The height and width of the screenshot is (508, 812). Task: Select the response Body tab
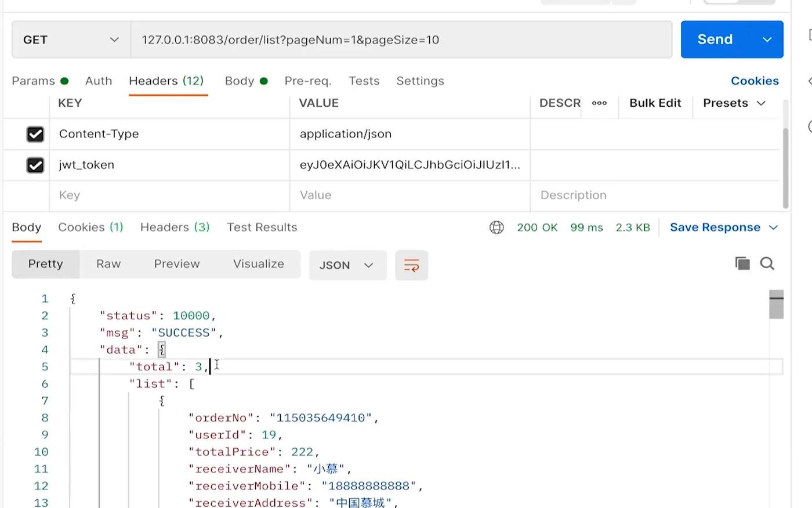point(27,228)
